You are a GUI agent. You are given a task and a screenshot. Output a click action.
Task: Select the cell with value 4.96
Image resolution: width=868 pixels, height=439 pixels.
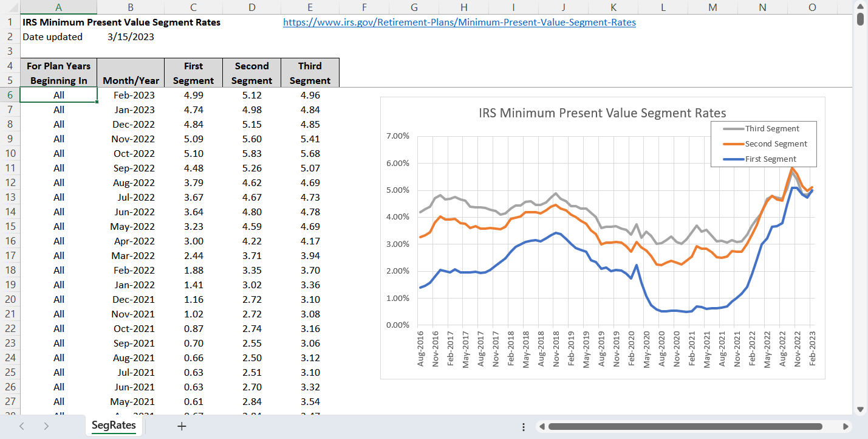pyautogui.click(x=310, y=95)
